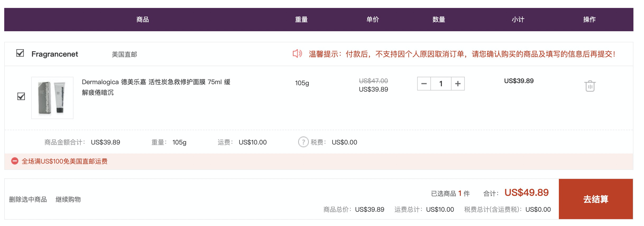644x226 pixels.
Task: Click the 去结算 checkout button
Action: click(596, 199)
